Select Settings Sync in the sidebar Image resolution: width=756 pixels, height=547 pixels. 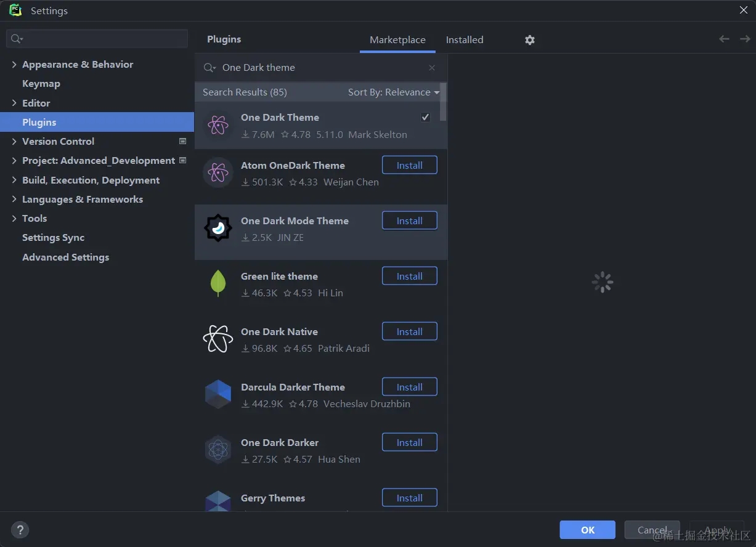(x=53, y=237)
